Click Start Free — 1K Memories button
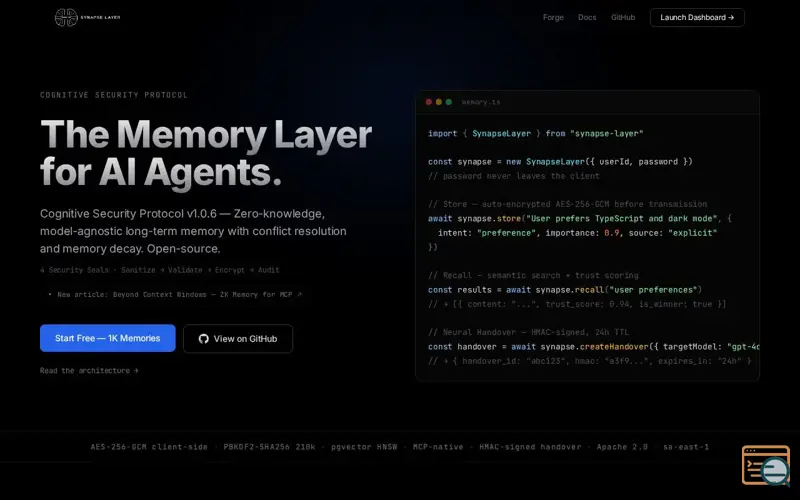This screenshot has height=500, width=800. [108, 338]
